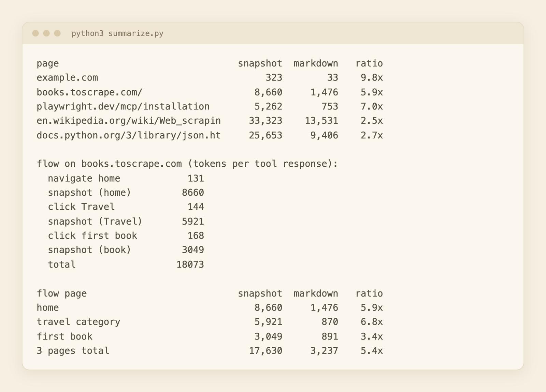Click the "python3 summarize.py" window title
The height and width of the screenshot is (392, 546).
[x=117, y=33]
